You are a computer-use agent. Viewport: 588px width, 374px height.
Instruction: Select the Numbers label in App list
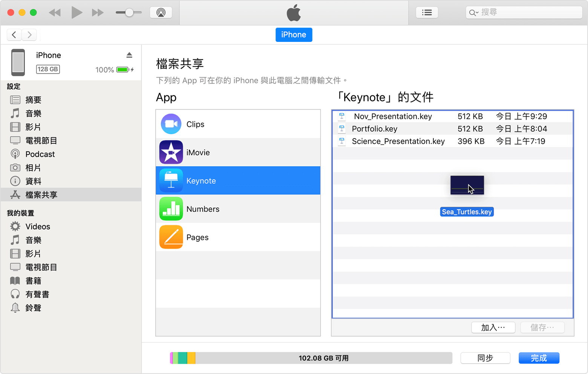coord(203,209)
